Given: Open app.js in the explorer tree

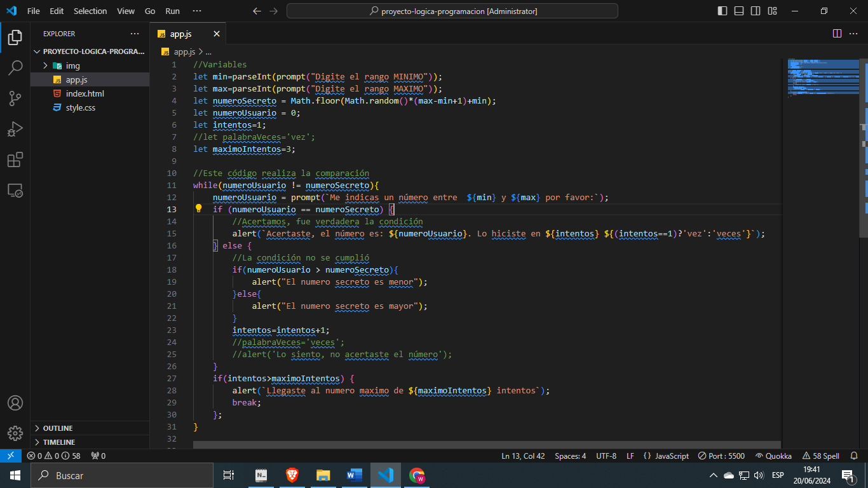Looking at the screenshot, I should pos(90,79).
